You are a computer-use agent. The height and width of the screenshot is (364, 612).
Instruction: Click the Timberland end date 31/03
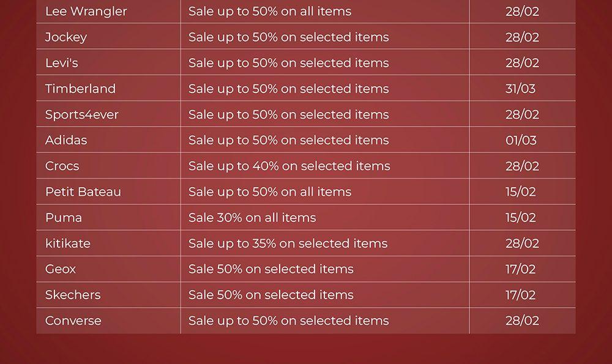coord(521,89)
